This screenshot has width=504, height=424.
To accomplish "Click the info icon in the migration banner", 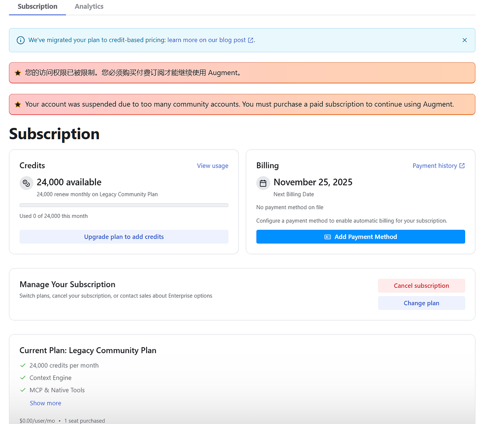I will pos(21,40).
